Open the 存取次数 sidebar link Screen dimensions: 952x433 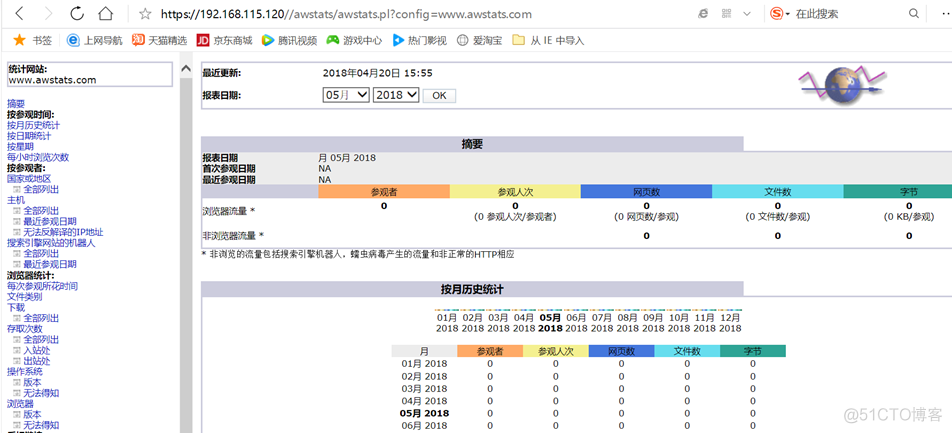pos(24,329)
